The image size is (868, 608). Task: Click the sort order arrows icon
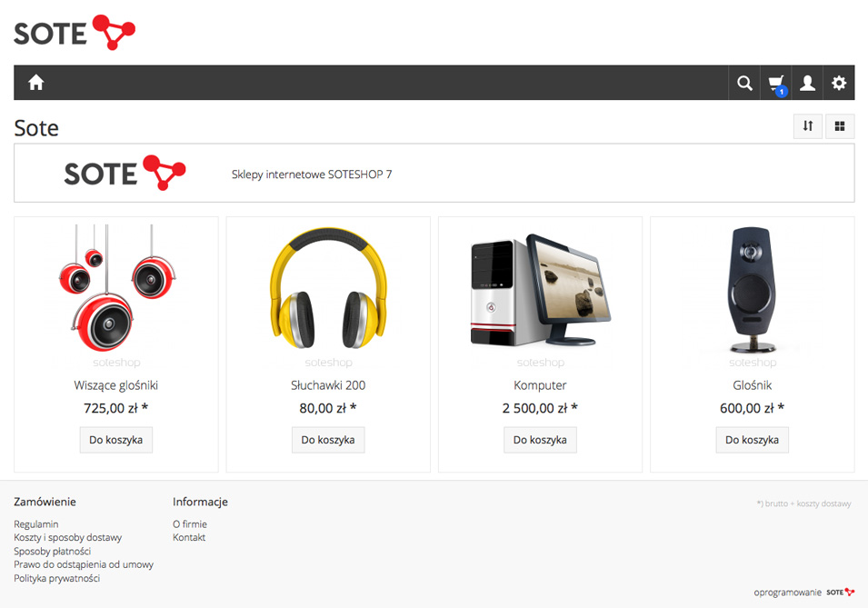808,126
